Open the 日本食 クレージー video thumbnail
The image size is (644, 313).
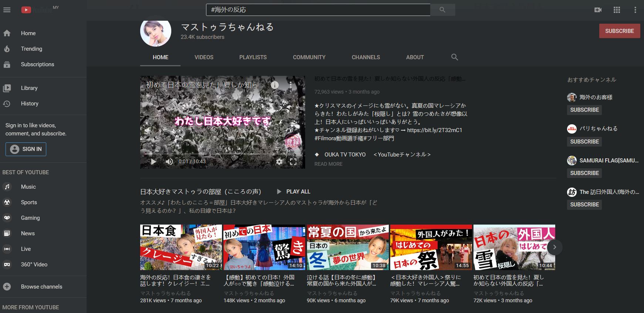pos(181,247)
